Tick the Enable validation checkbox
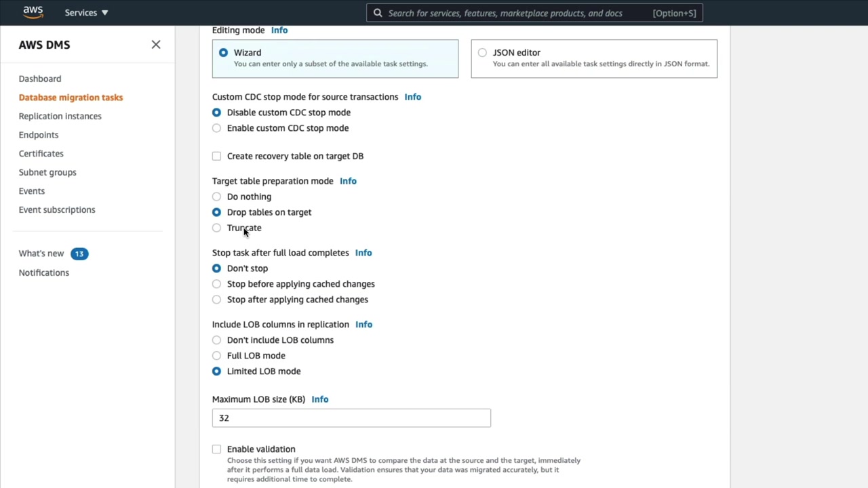Viewport: 868px width, 488px height. (x=216, y=449)
